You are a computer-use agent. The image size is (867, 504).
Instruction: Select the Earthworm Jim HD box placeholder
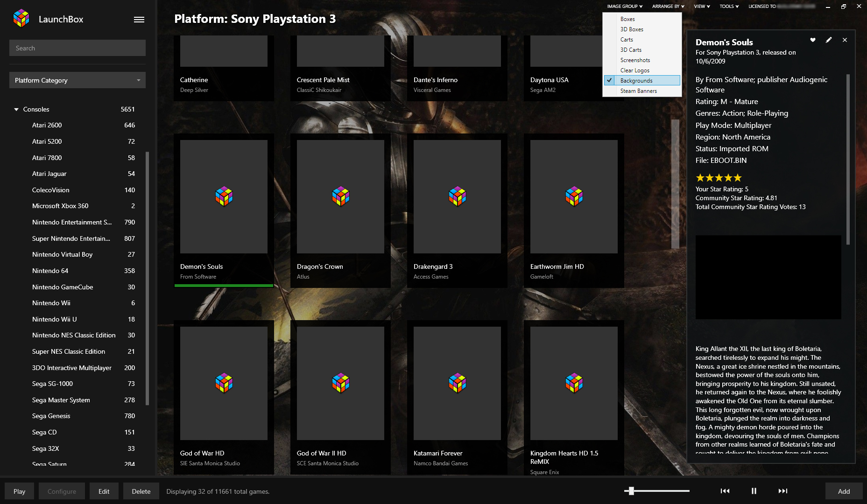pyautogui.click(x=574, y=196)
